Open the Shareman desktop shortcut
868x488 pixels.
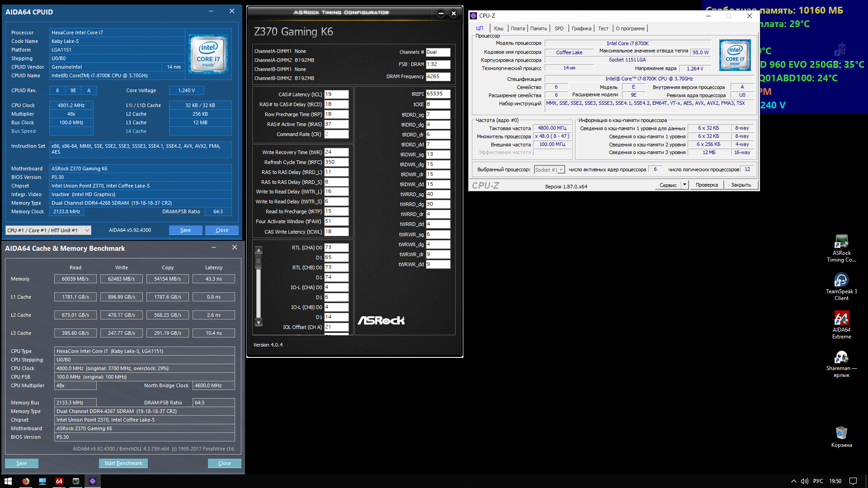click(x=841, y=357)
